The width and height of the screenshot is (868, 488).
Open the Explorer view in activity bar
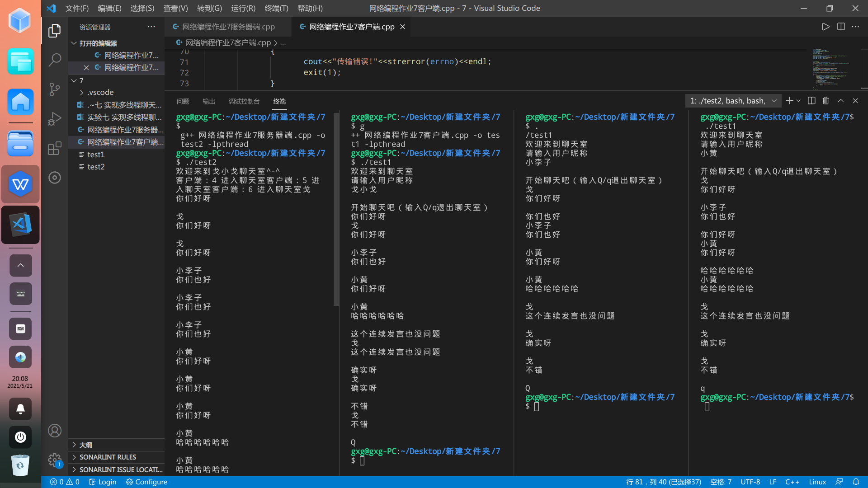[55, 31]
